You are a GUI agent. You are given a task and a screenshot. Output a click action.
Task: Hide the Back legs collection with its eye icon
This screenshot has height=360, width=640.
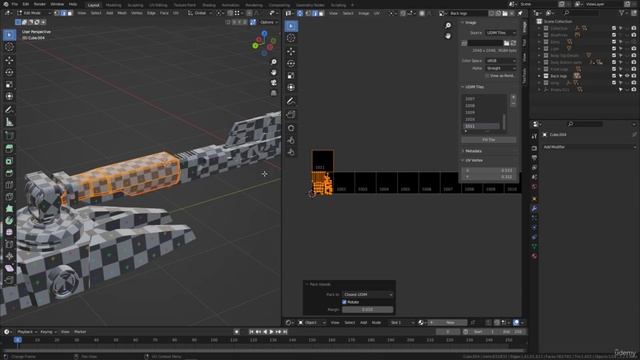(x=627, y=76)
